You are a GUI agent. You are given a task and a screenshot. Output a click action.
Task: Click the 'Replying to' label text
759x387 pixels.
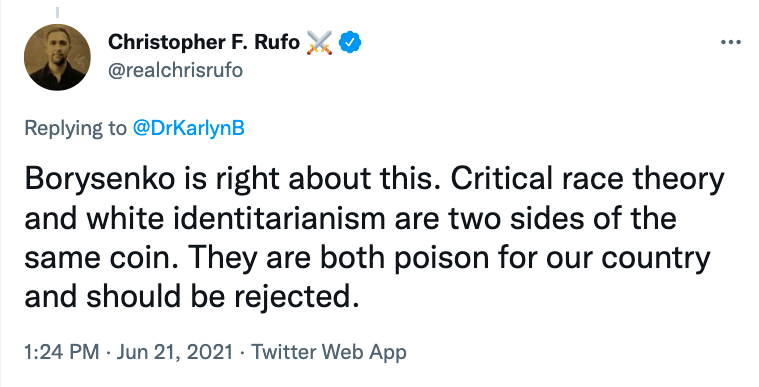click(x=75, y=129)
